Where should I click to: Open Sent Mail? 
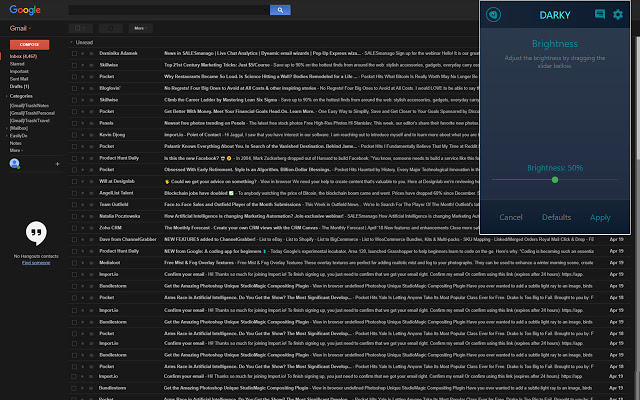(19, 79)
